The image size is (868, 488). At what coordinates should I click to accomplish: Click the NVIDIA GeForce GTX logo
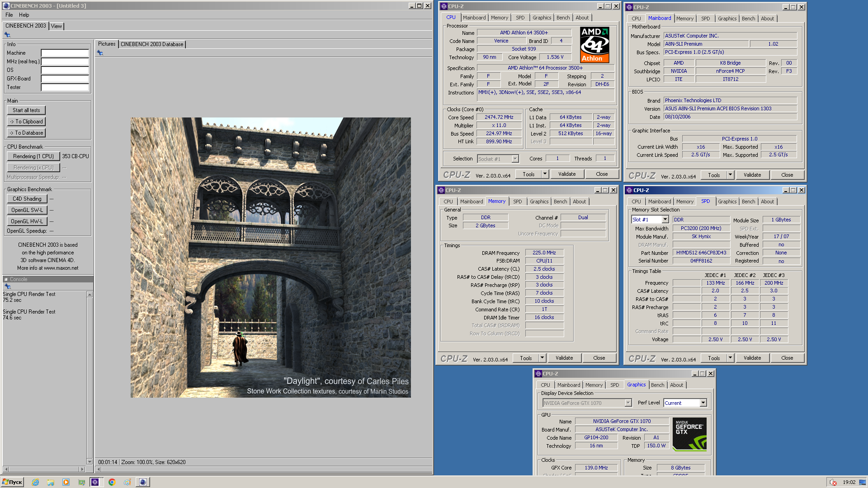[689, 434]
